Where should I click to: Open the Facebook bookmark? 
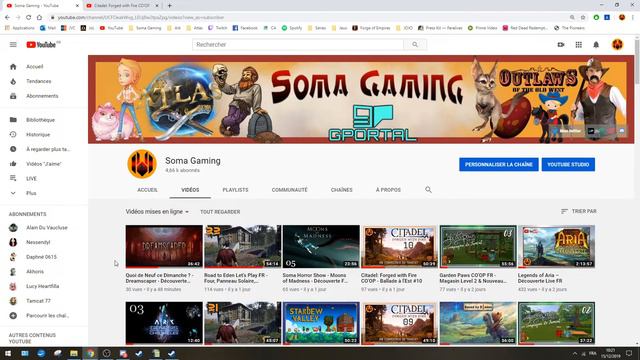(x=245, y=28)
